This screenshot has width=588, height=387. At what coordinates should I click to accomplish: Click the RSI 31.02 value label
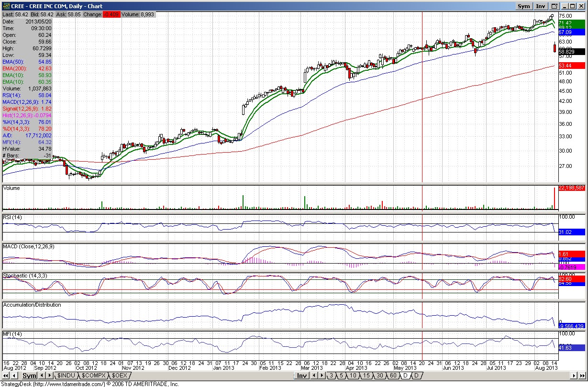click(x=571, y=232)
